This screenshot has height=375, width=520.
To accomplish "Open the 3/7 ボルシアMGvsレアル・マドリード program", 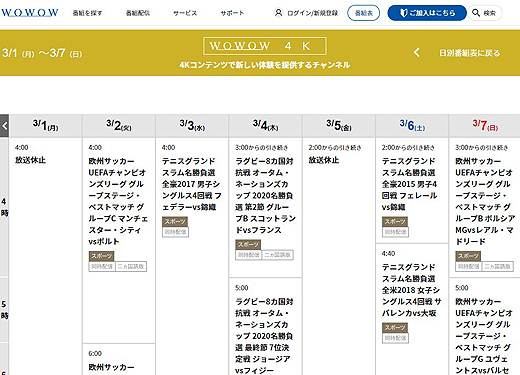I will (485, 201).
